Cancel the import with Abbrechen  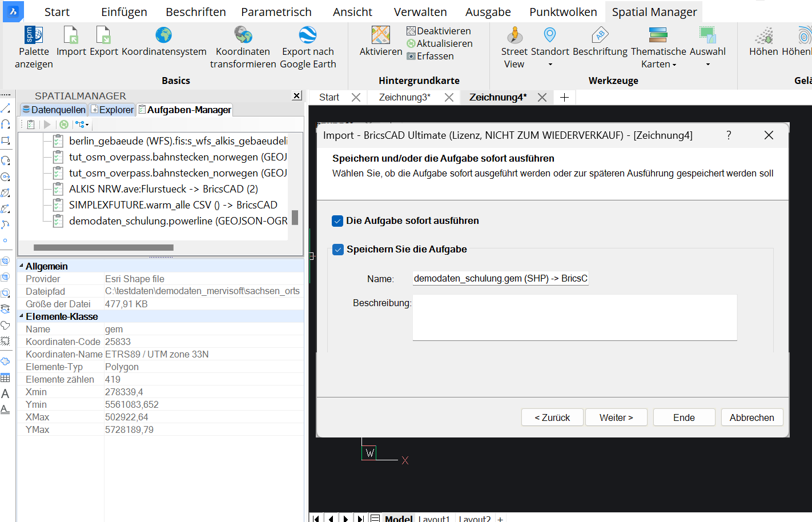[x=752, y=417]
